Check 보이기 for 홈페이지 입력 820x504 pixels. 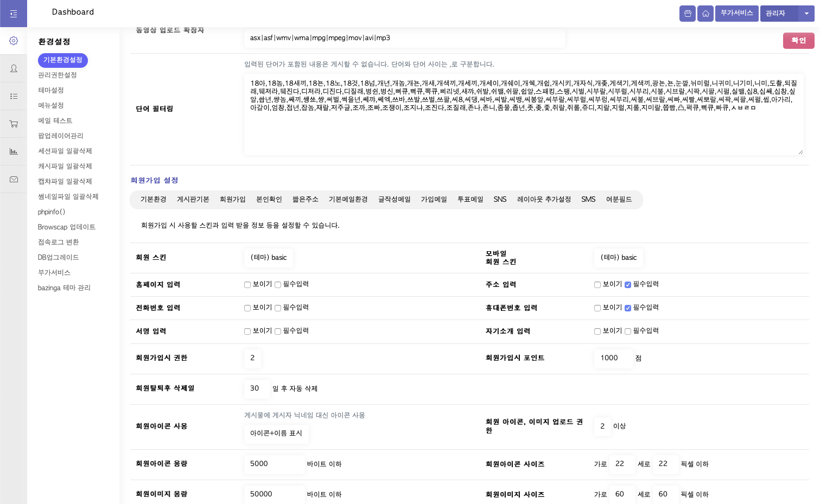[x=247, y=285]
